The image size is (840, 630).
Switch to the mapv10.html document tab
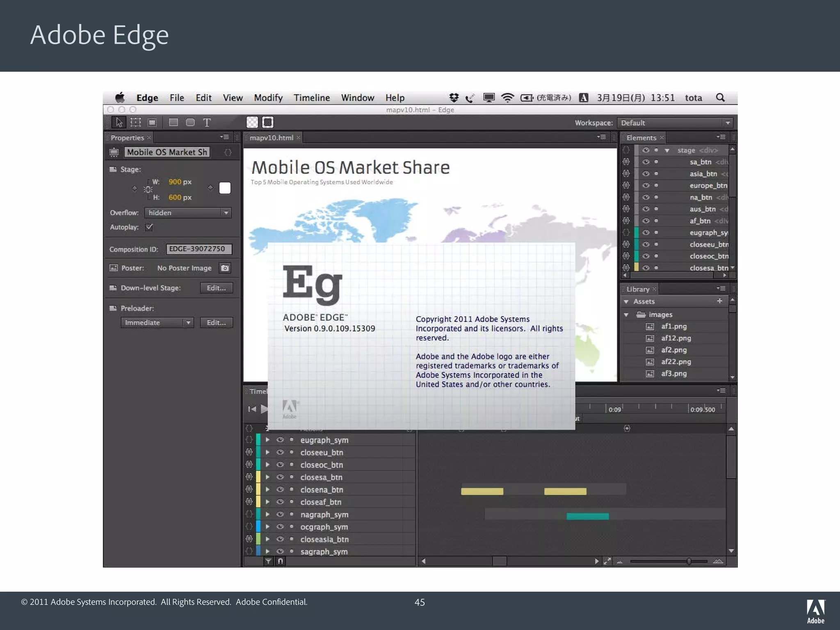[x=273, y=137]
